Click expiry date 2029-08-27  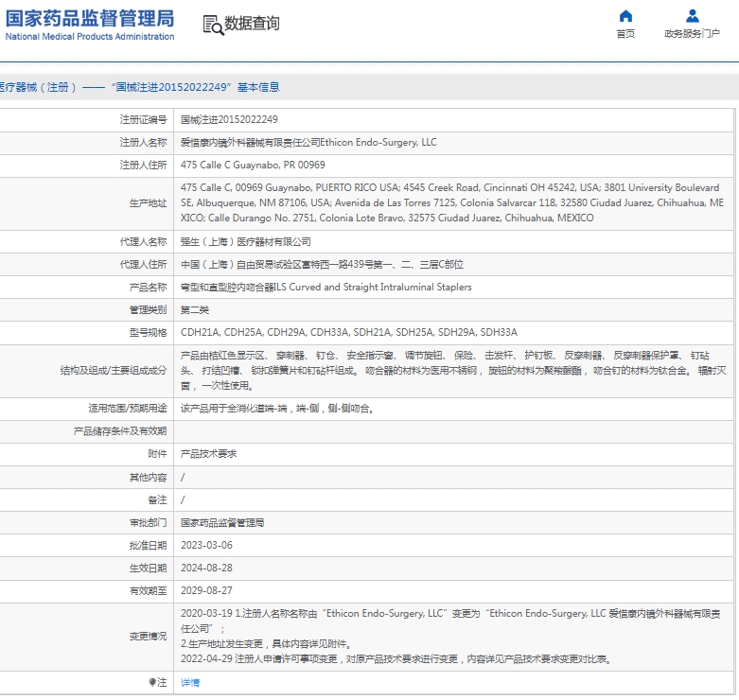click(x=206, y=590)
